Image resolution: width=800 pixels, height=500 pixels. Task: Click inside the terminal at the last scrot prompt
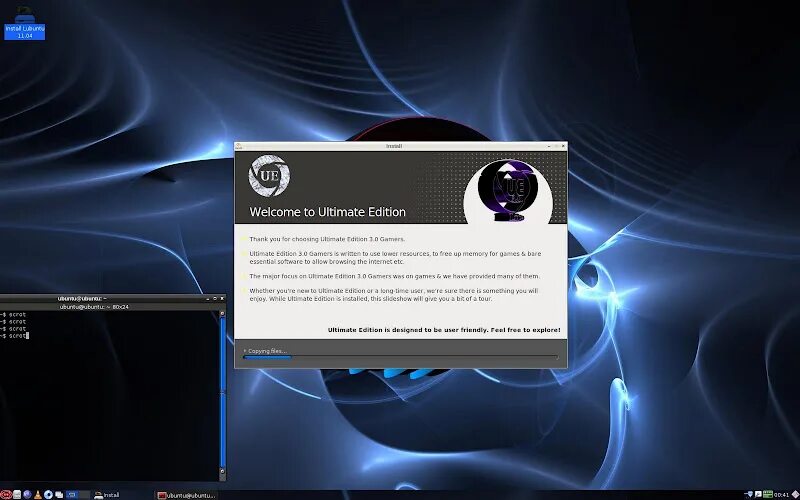(15, 336)
